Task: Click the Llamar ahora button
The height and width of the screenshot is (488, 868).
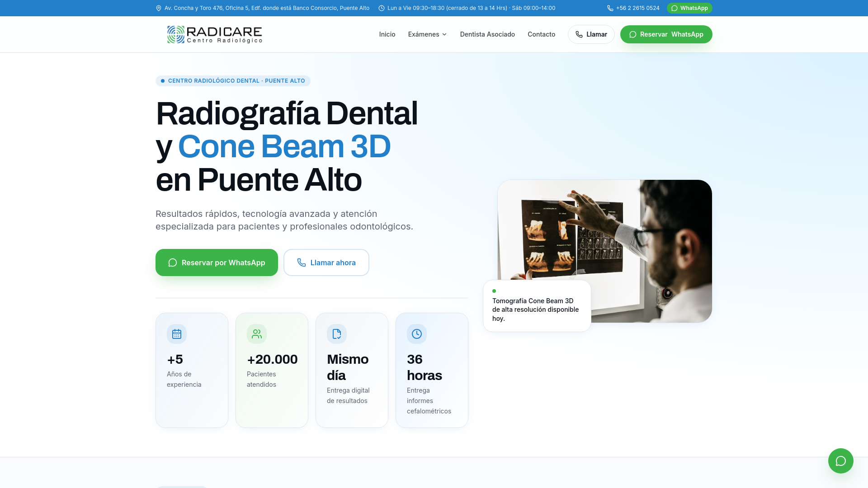Action: pyautogui.click(x=326, y=263)
